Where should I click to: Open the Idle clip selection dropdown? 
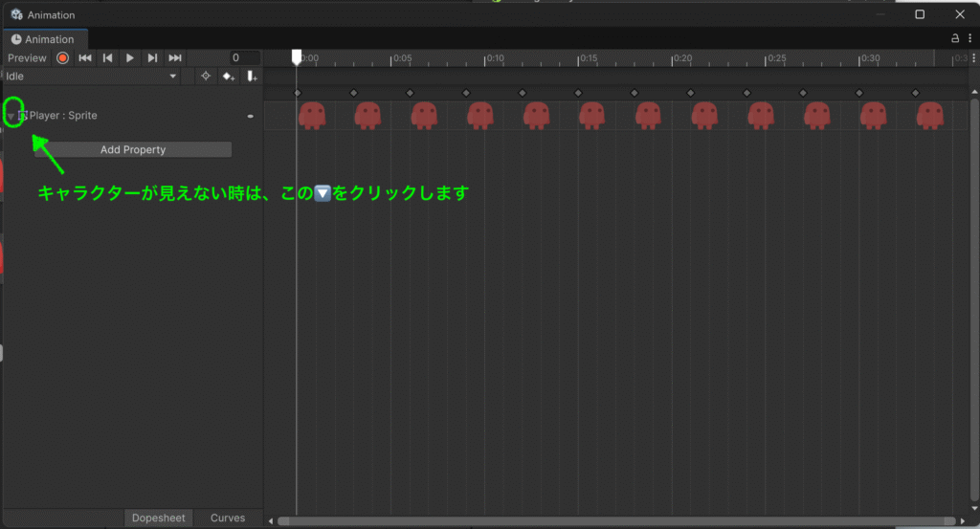[x=92, y=77]
